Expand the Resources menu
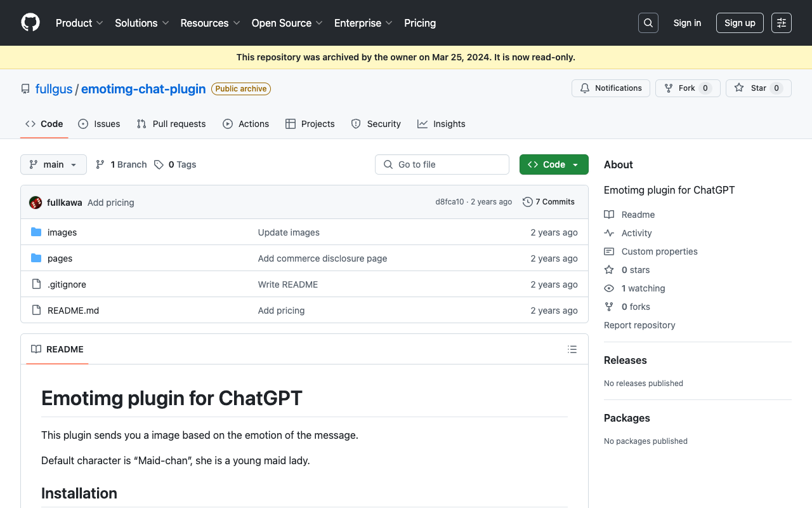The image size is (812, 508). 210,23
